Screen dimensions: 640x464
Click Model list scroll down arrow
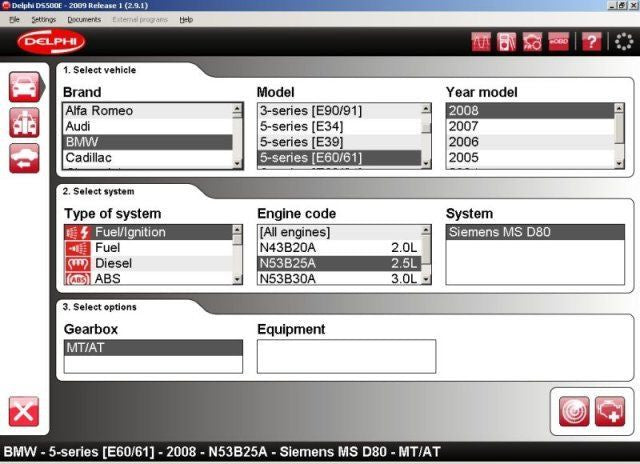[426, 164]
